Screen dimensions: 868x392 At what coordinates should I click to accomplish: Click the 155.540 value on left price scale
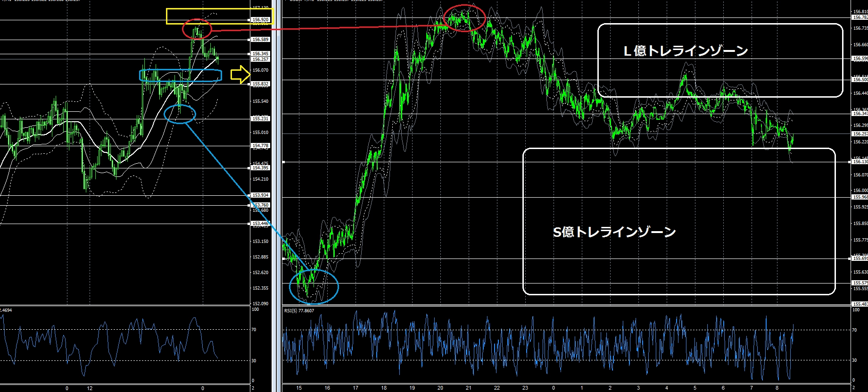click(x=261, y=101)
